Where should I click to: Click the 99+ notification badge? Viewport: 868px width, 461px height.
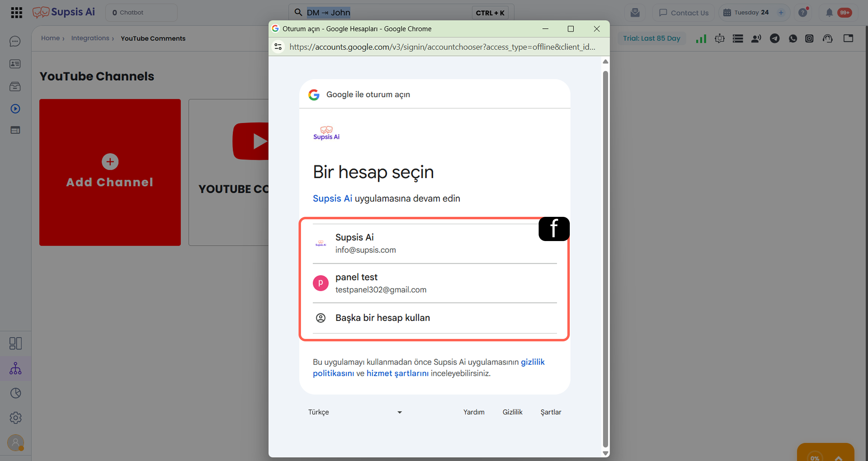[844, 13]
